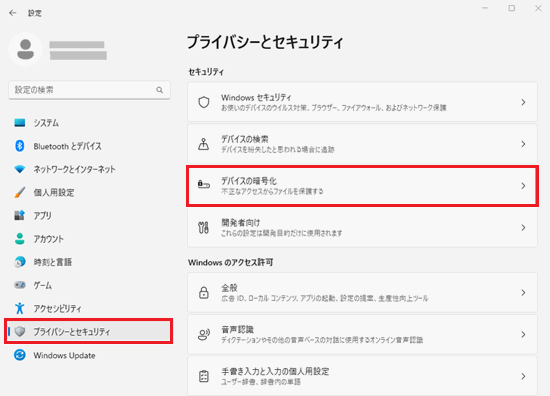Open Windows Update page
The width and height of the screenshot is (550, 396).
click(89, 355)
